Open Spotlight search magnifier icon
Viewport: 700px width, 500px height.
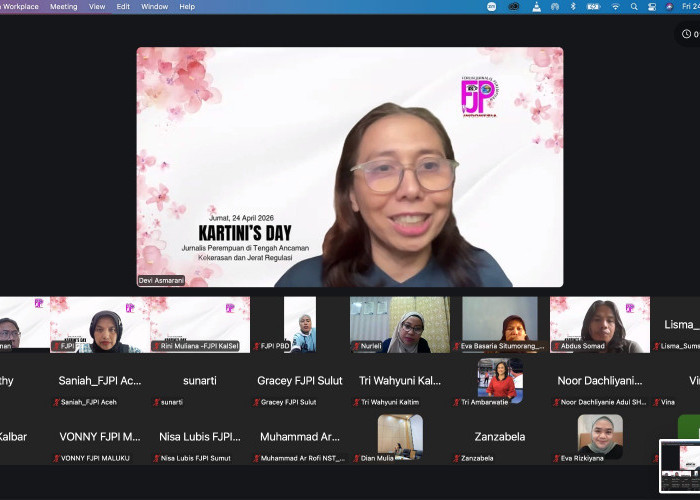[x=634, y=6]
